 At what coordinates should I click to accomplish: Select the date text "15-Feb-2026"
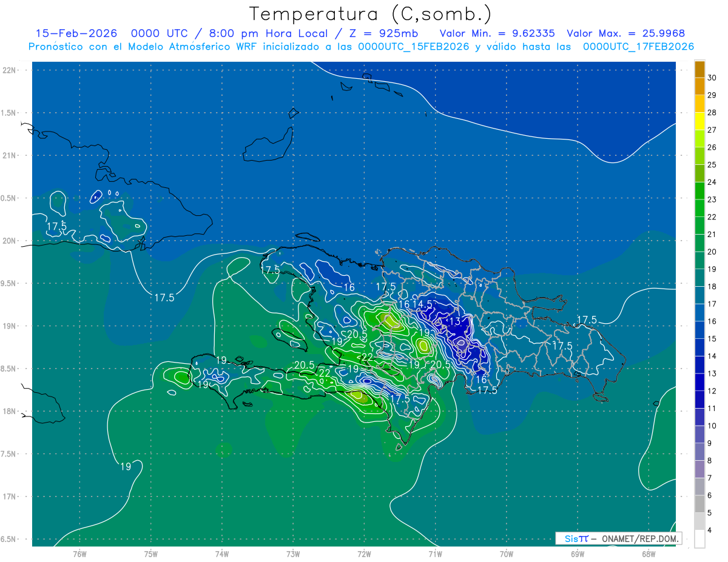point(76,33)
